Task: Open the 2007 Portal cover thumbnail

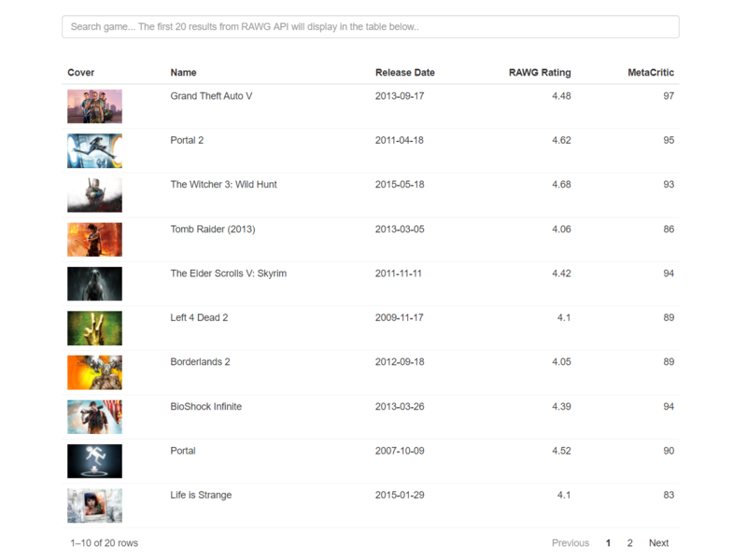Action: tap(94, 461)
